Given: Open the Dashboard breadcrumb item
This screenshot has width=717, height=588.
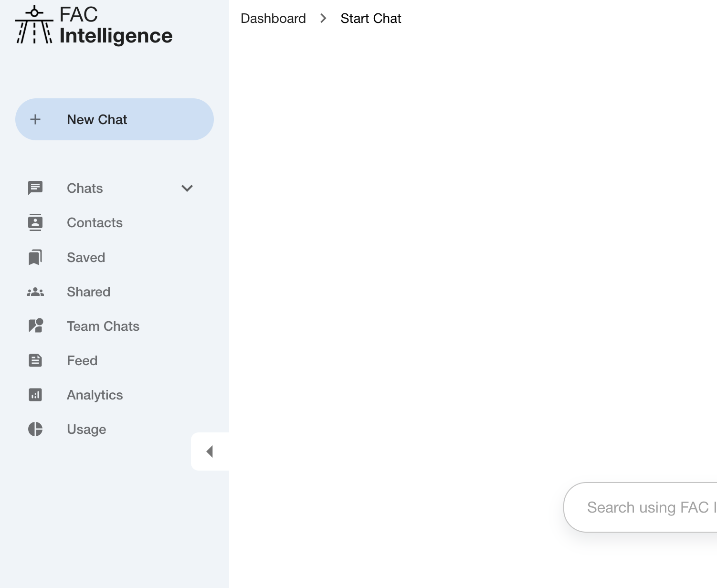Looking at the screenshot, I should click(x=273, y=18).
